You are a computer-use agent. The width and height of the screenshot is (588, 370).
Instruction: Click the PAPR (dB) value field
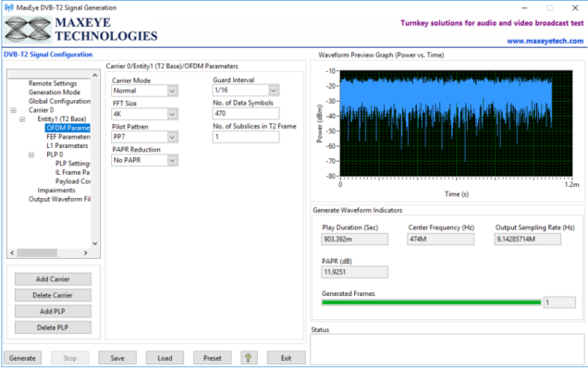pyautogui.click(x=354, y=272)
